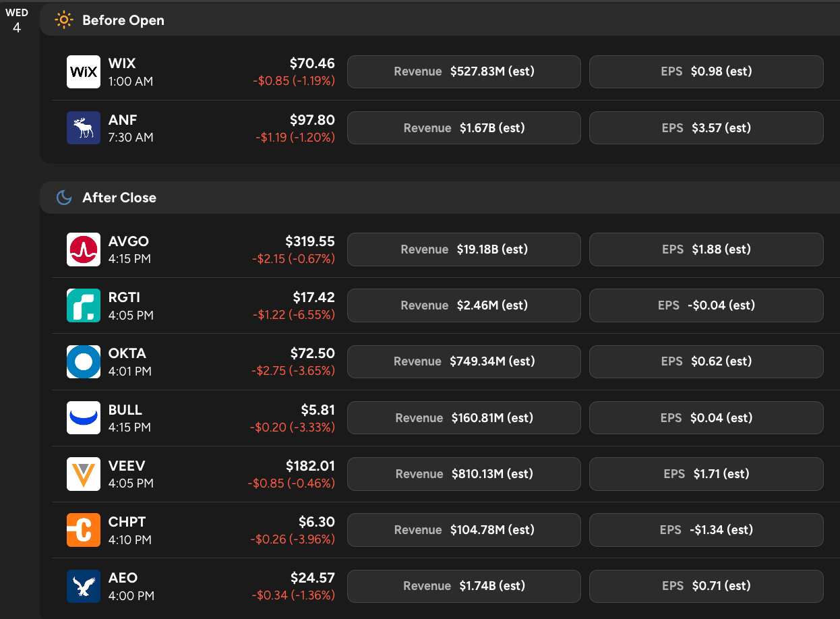The image size is (840, 619).
Task: Select the OKTA ticker symbol
Action: click(127, 353)
